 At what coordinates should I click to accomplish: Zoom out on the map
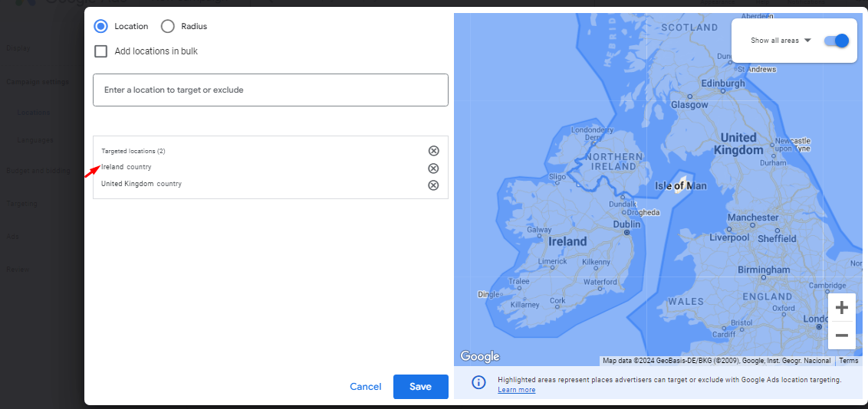pos(841,335)
